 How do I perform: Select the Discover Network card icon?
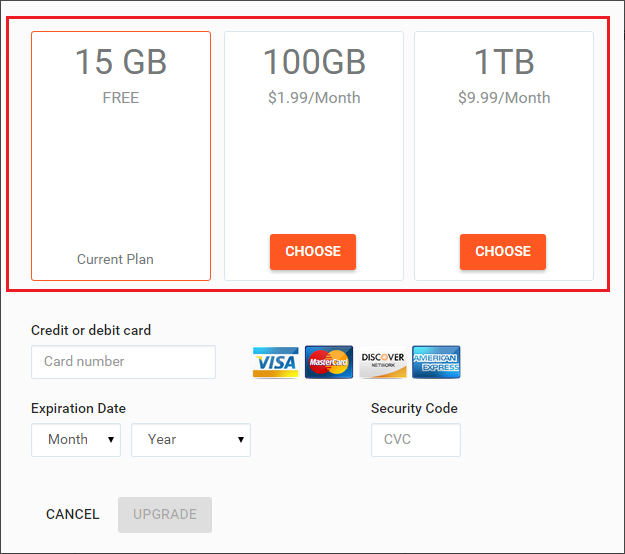tap(383, 362)
